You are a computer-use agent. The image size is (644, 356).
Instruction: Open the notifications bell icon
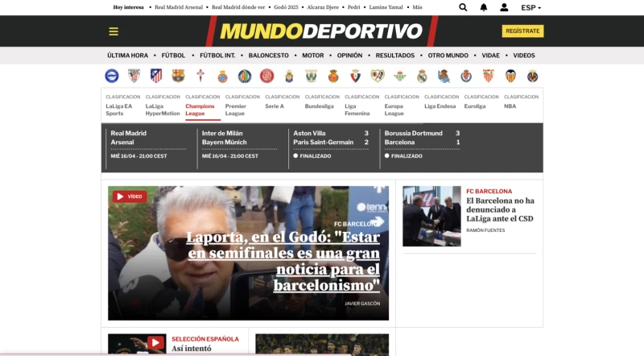pyautogui.click(x=484, y=7)
